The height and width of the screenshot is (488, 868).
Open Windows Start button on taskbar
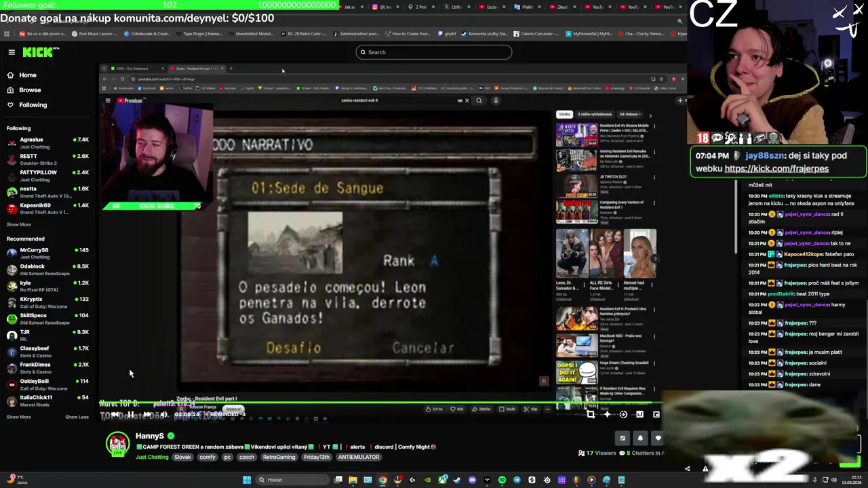(x=247, y=480)
